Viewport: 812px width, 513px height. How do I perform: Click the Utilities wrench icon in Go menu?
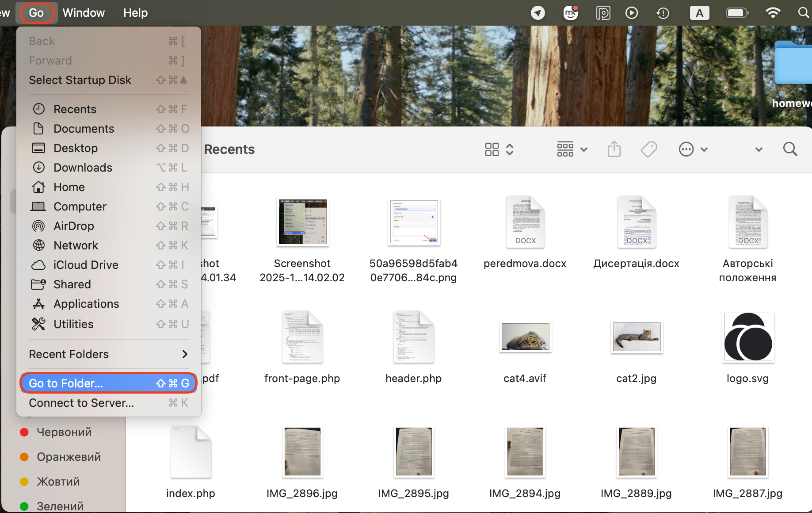point(38,324)
